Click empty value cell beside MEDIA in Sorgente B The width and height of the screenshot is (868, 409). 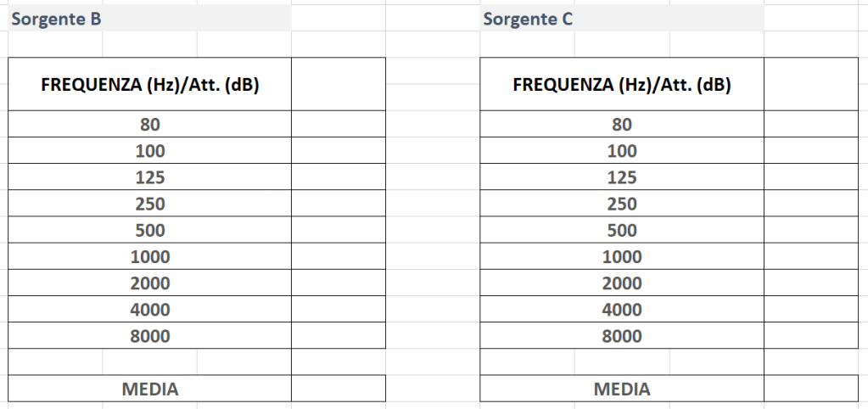(338, 389)
